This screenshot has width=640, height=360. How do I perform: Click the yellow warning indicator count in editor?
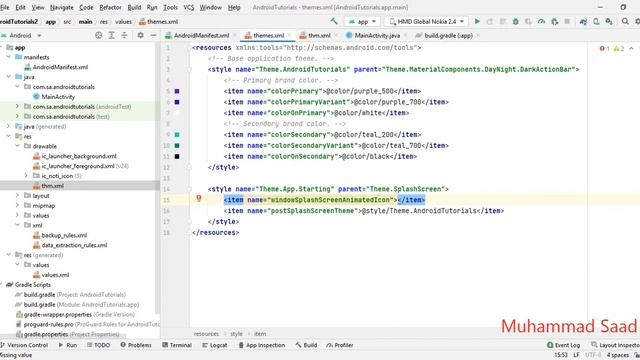(619, 49)
